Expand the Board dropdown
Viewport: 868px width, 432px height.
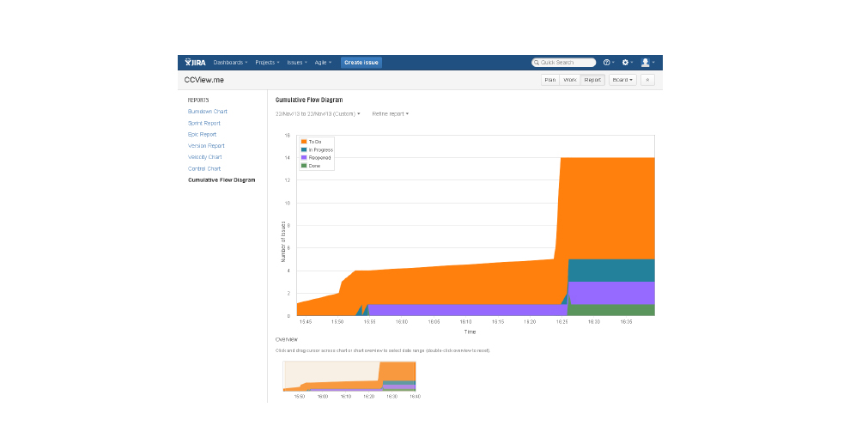click(622, 80)
